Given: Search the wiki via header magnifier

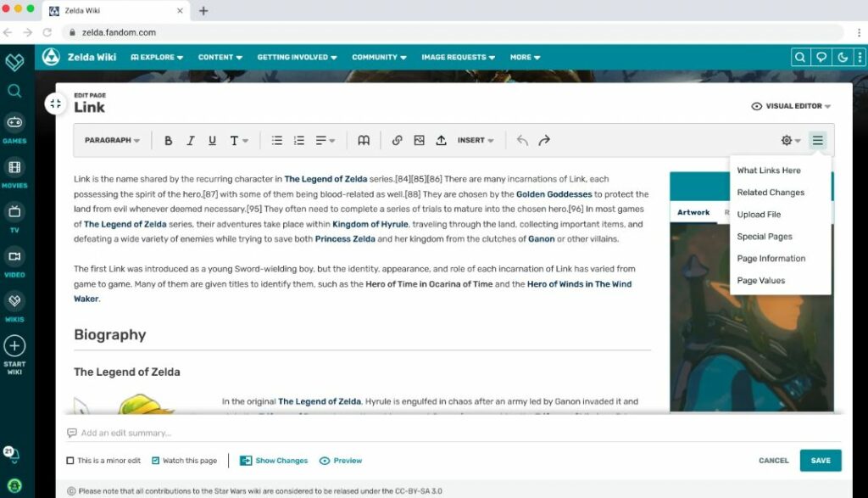Looking at the screenshot, I should pyautogui.click(x=800, y=57).
